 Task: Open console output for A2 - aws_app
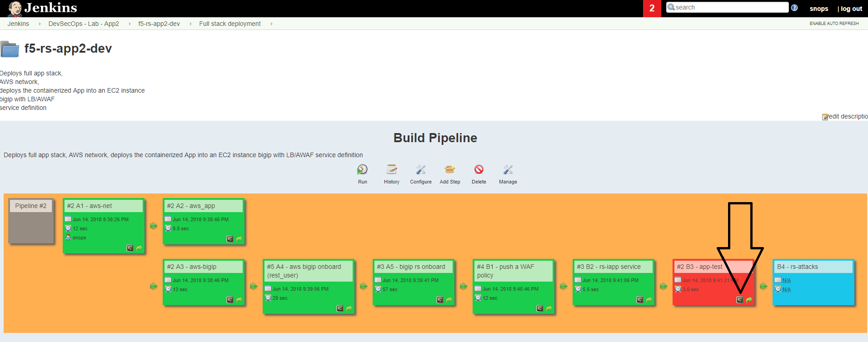coord(230,239)
